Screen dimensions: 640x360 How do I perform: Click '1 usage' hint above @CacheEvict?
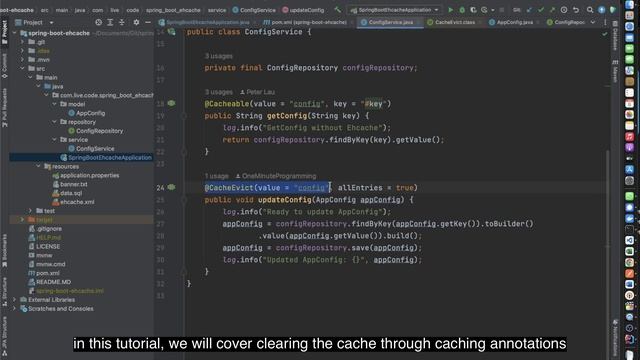(x=216, y=176)
